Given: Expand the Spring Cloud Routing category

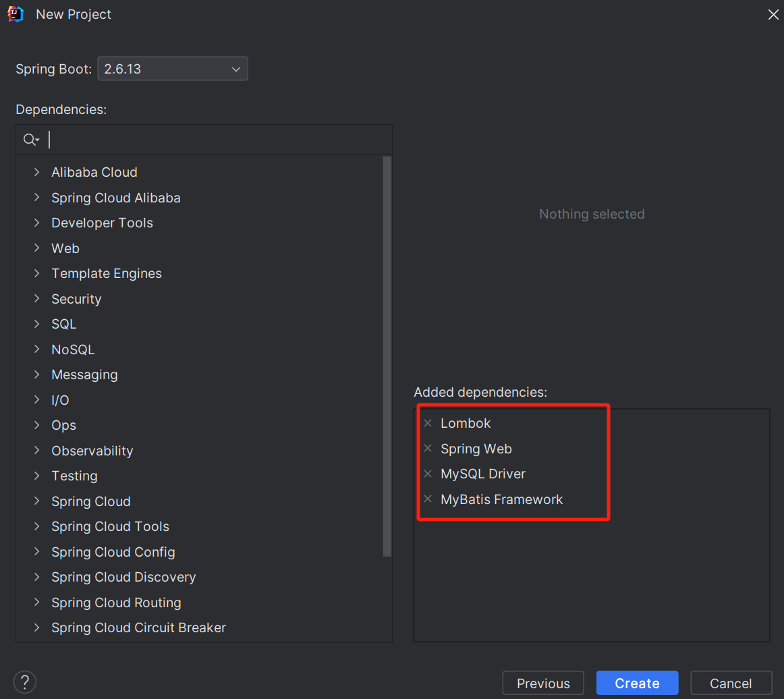Looking at the screenshot, I should pos(36,602).
